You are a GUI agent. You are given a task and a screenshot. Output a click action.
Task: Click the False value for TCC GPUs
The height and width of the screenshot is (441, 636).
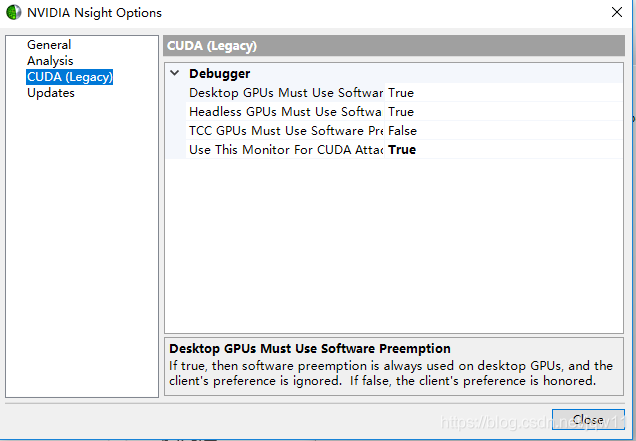click(402, 131)
